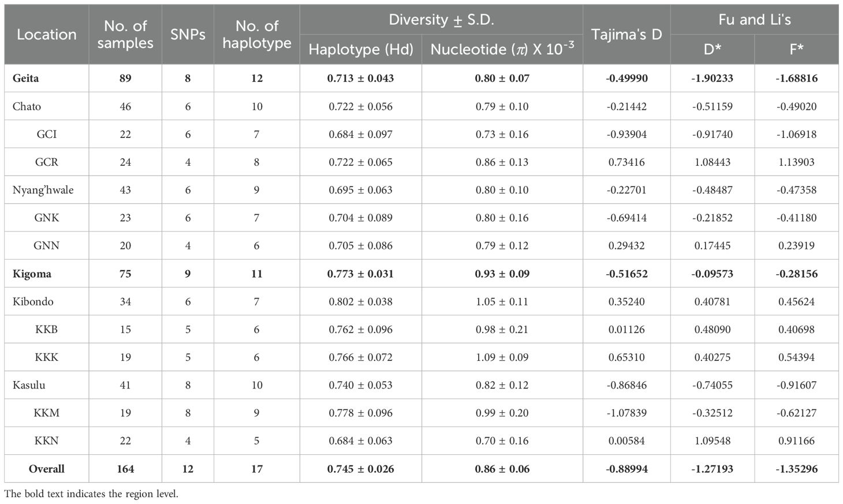The width and height of the screenshot is (843, 504).
Task: Select GCR F* value 1.13903
Action: point(797,162)
